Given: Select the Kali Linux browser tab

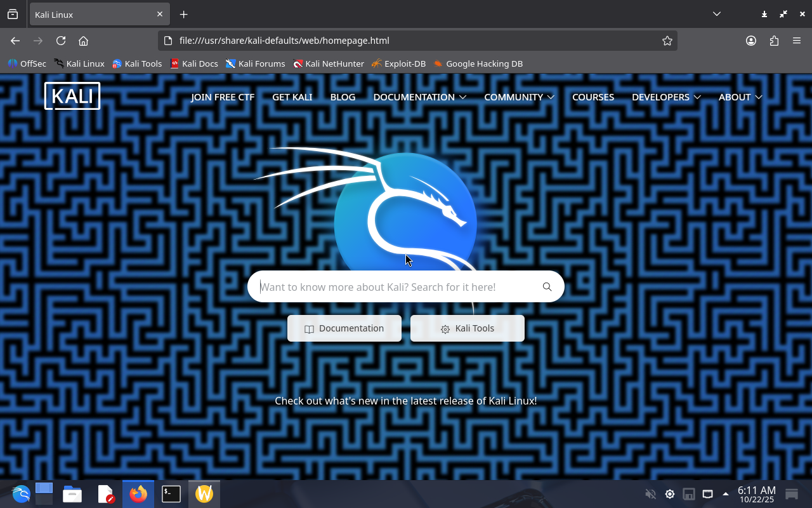Looking at the screenshot, I should 89,15.
